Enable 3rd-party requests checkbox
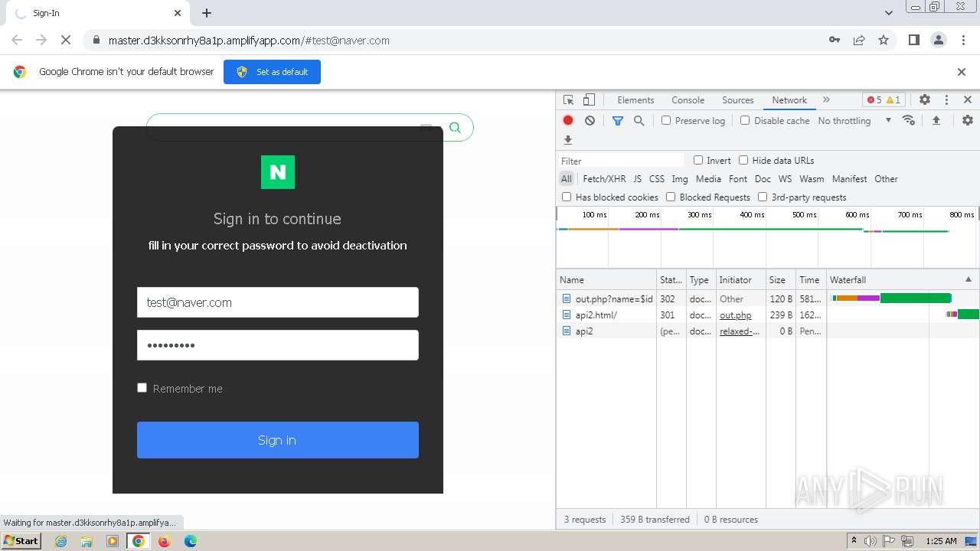 (x=763, y=197)
